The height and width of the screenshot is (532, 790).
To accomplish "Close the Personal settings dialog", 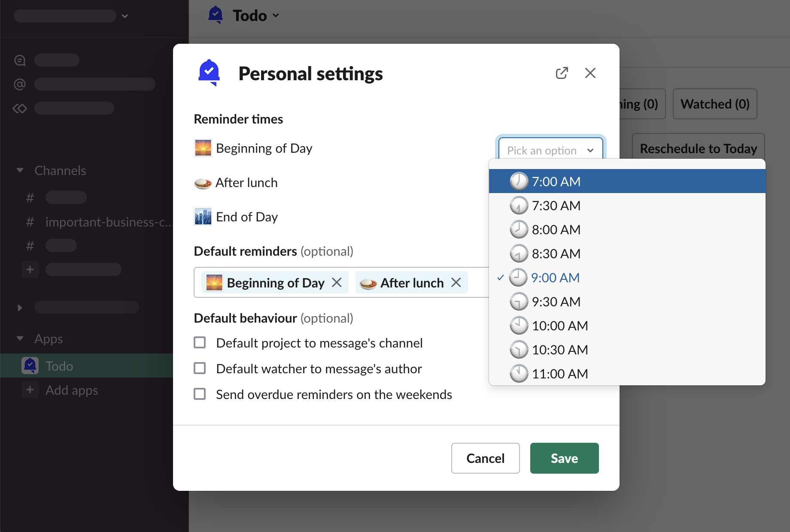I will 590,73.
